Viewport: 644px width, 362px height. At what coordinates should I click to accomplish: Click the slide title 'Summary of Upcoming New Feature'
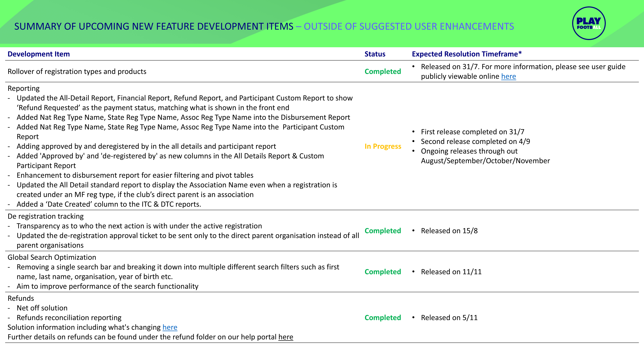coord(154,27)
